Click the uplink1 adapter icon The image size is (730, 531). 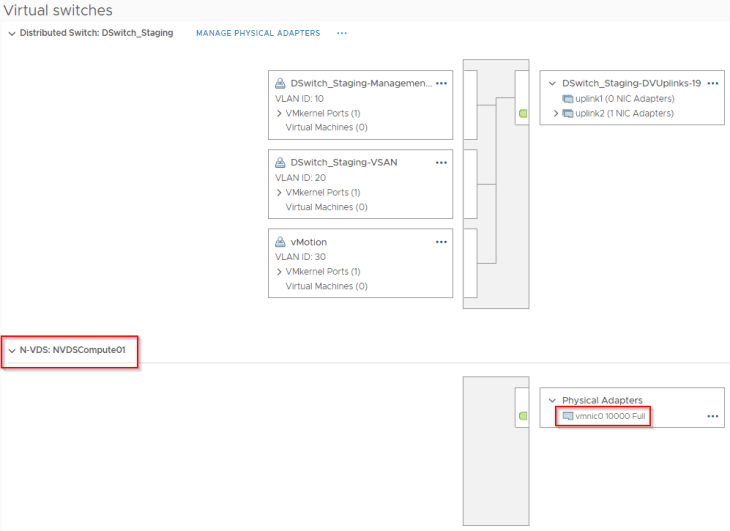click(x=568, y=99)
